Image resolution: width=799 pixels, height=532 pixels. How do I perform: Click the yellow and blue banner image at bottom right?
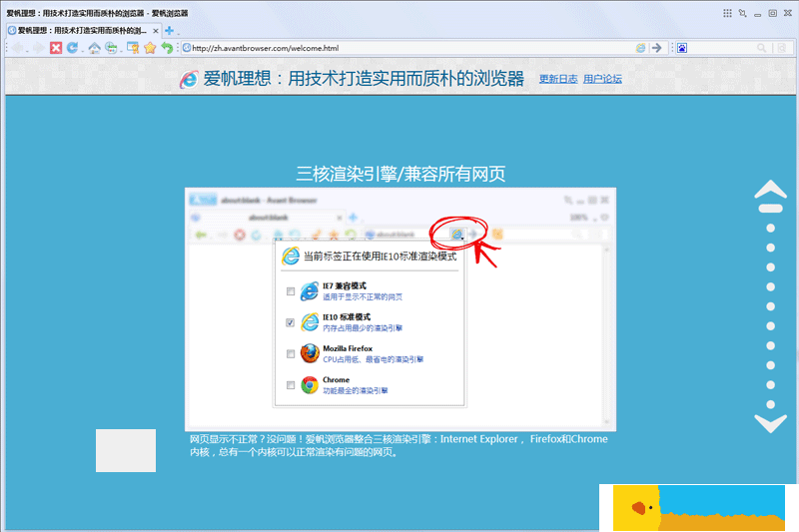(699, 508)
